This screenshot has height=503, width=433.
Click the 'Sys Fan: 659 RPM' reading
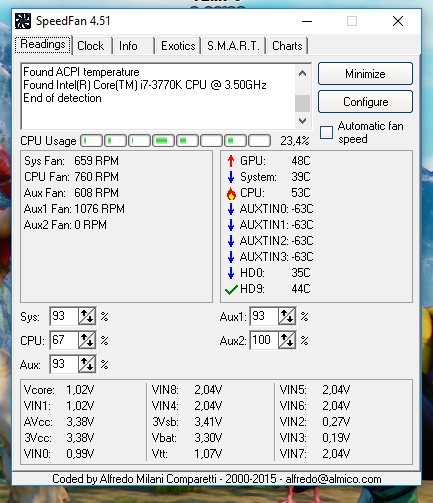click(x=71, y=161)
